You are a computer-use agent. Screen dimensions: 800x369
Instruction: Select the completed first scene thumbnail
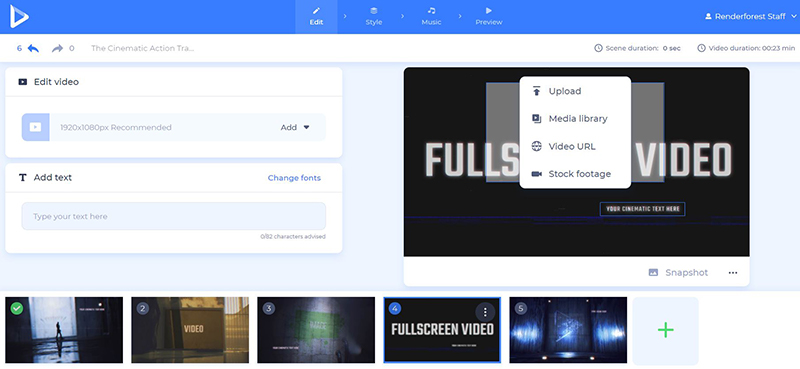(x=64, y=330)
